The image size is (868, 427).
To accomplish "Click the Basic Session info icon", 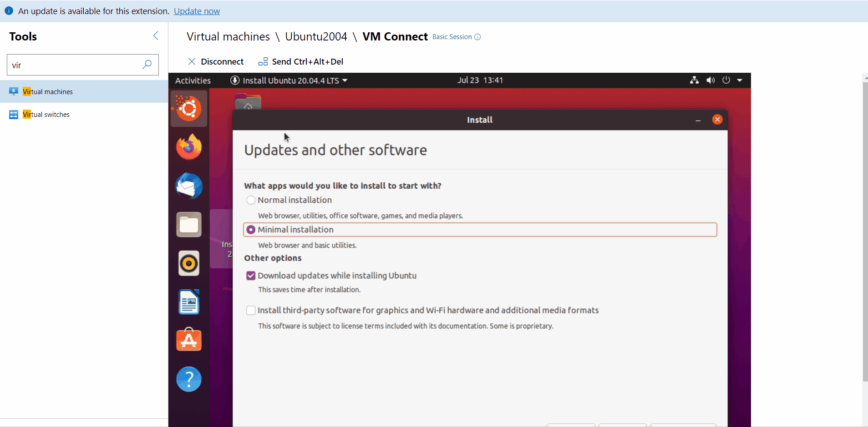I will (x=477, y=37).
